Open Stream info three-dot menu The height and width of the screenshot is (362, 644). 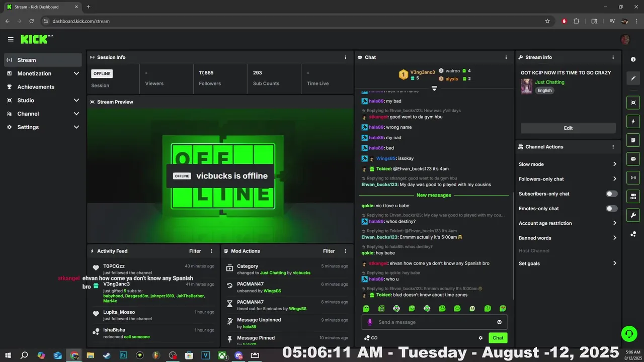(613, 57)
